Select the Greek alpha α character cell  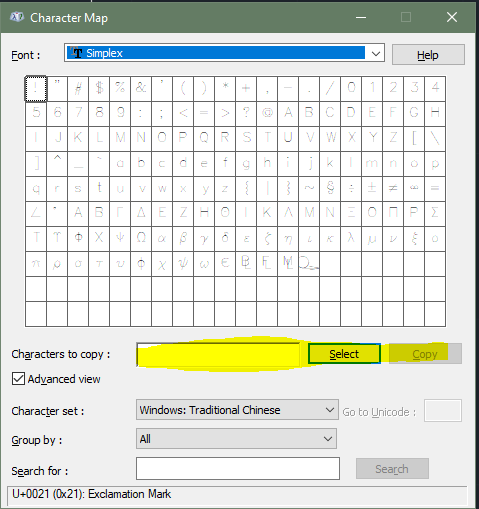(162, 239)
